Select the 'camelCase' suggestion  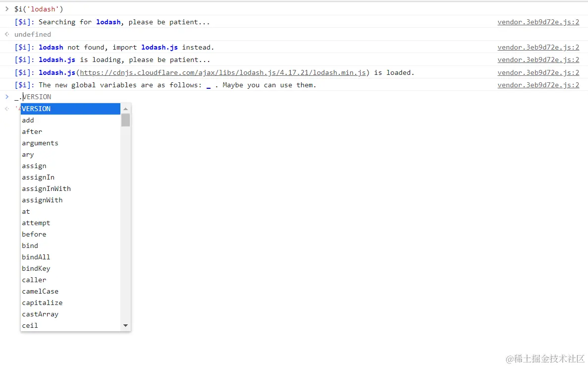[x=70, y=292]
